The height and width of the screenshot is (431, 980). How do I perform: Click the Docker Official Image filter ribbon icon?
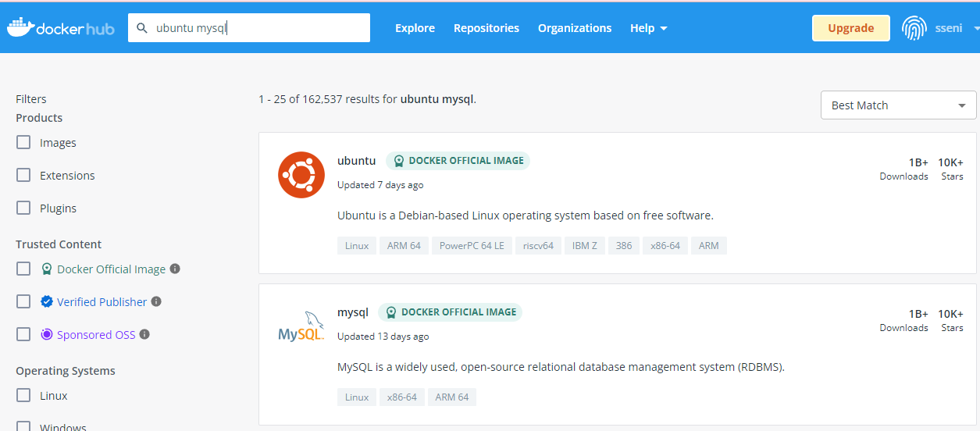coord(47,269)
